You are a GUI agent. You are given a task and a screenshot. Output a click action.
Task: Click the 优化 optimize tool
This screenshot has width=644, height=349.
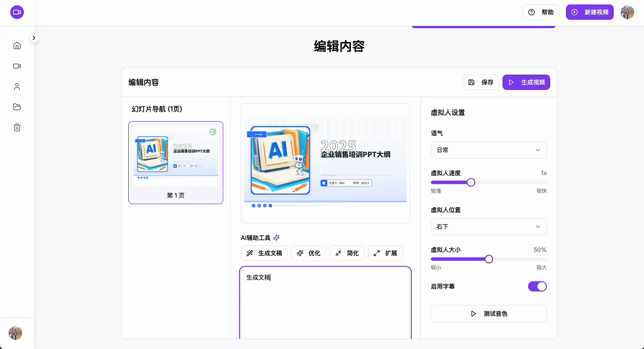click(308, 253)
